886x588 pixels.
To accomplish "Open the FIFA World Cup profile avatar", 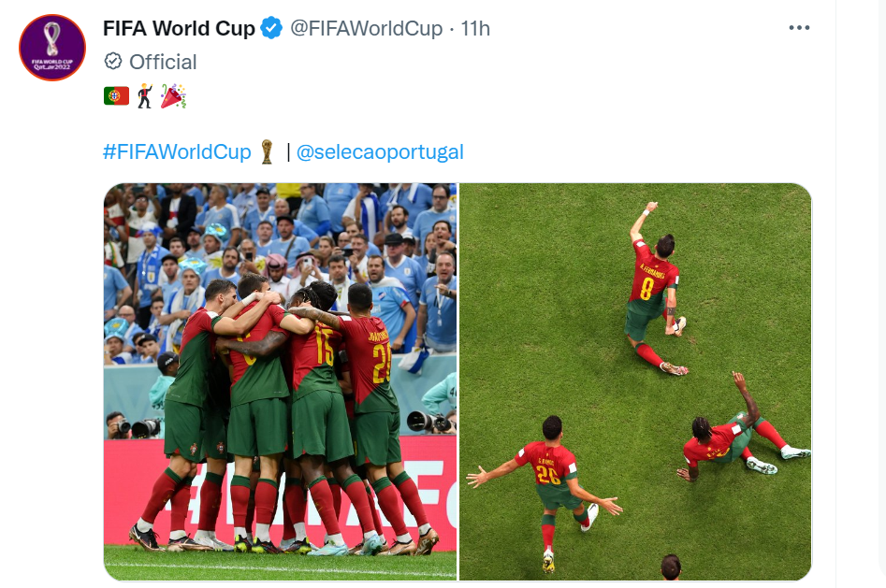I will coord(52,48).
